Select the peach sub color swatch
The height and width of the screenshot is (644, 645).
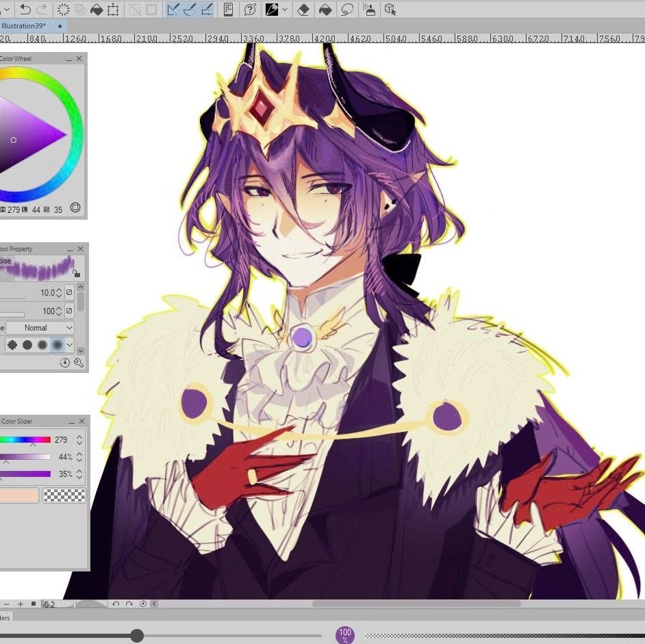[x=19, y=495]
